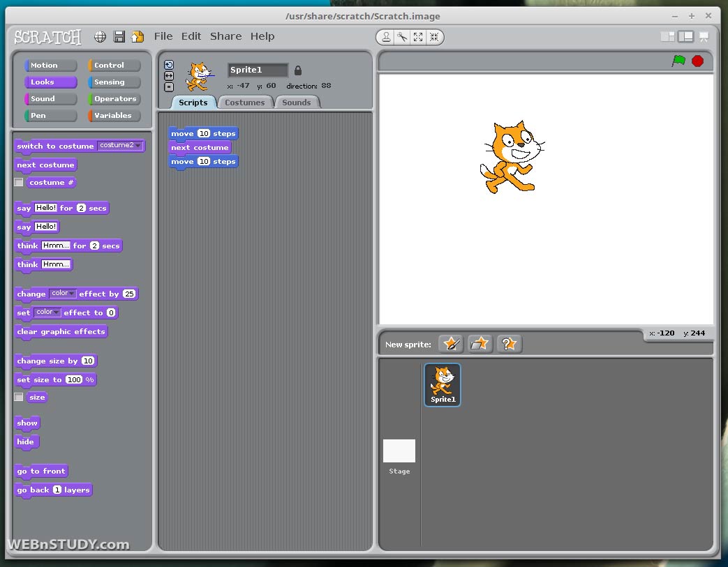Image resolution: width=728 pixels, height=567 pixels.
Task: Select the Variables block category
Action: coord(114,116)
